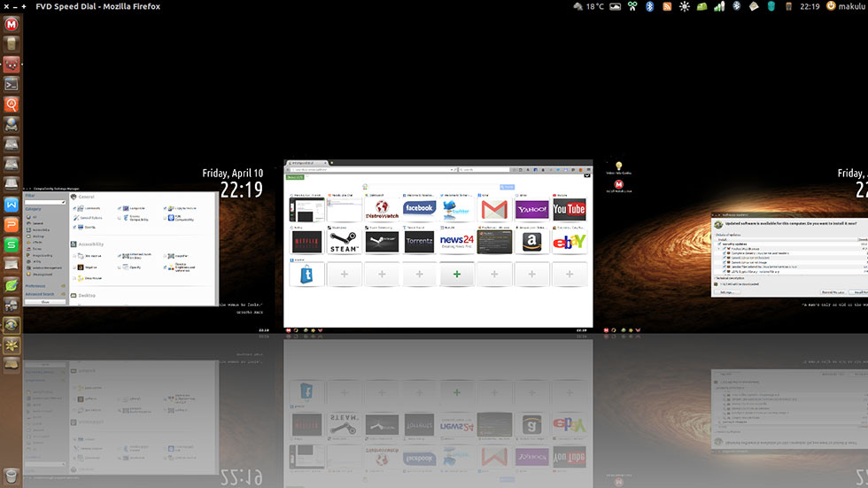868x488 pixels.
Task: Open the Gmail speed dial thumbnail
Action: [x=494, y=209]
